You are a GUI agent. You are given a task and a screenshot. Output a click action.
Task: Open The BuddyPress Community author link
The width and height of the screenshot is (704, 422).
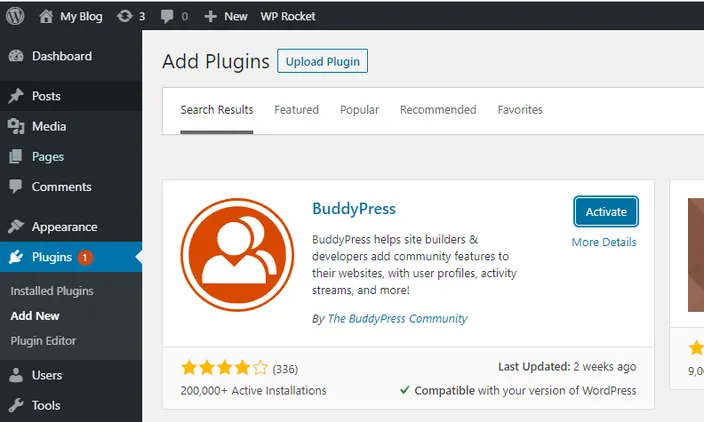pos(397,319)
